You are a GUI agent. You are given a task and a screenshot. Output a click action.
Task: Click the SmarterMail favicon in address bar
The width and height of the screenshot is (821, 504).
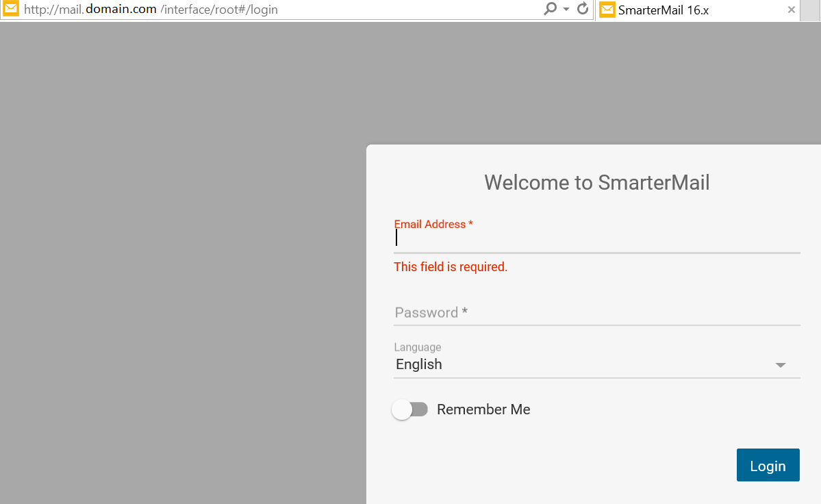[11, 9]
